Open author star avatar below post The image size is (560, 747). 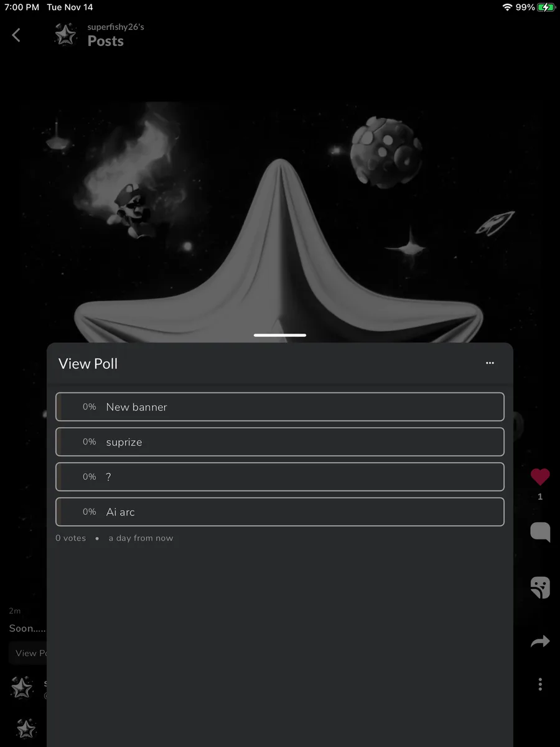(22, 688)
